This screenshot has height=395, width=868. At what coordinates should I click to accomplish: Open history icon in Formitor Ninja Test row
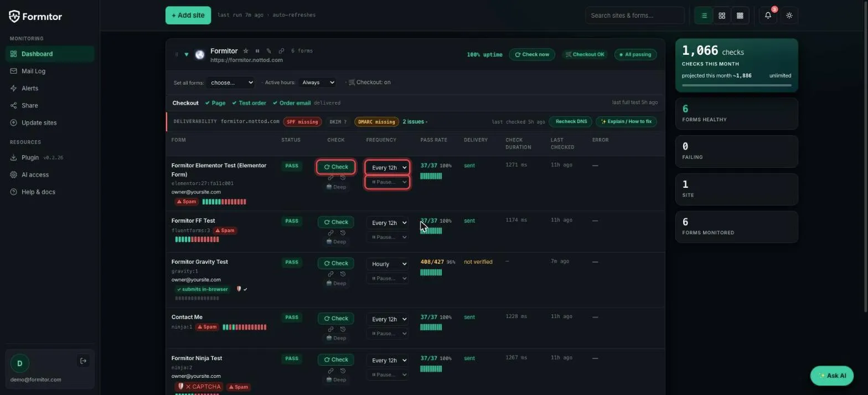pos(343,371)
